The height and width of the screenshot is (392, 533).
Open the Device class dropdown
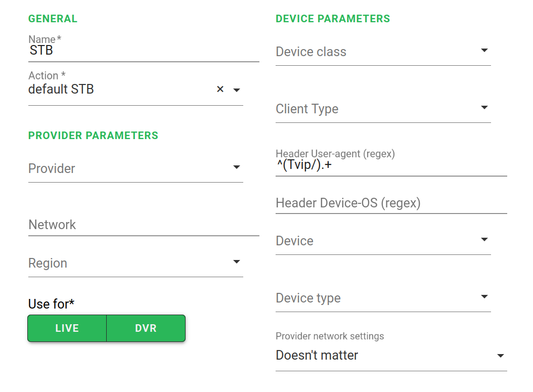point(484,51)
